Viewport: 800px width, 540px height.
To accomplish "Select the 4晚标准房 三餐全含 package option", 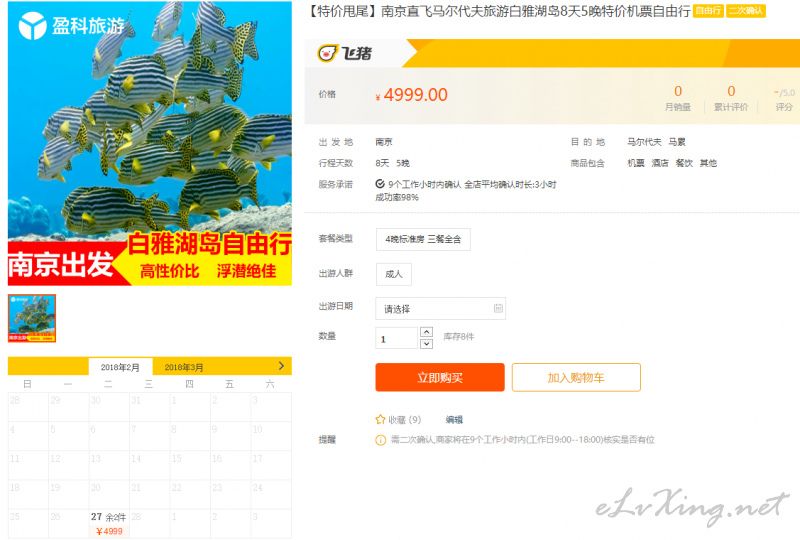I will [423, 239].
